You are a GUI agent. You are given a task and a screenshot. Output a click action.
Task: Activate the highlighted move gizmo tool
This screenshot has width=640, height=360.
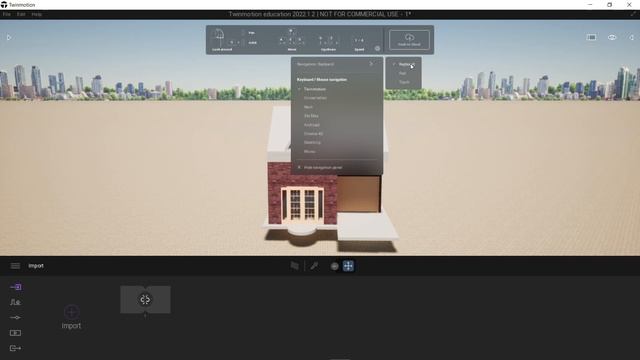pyautogui.click(x=348, y=266)
